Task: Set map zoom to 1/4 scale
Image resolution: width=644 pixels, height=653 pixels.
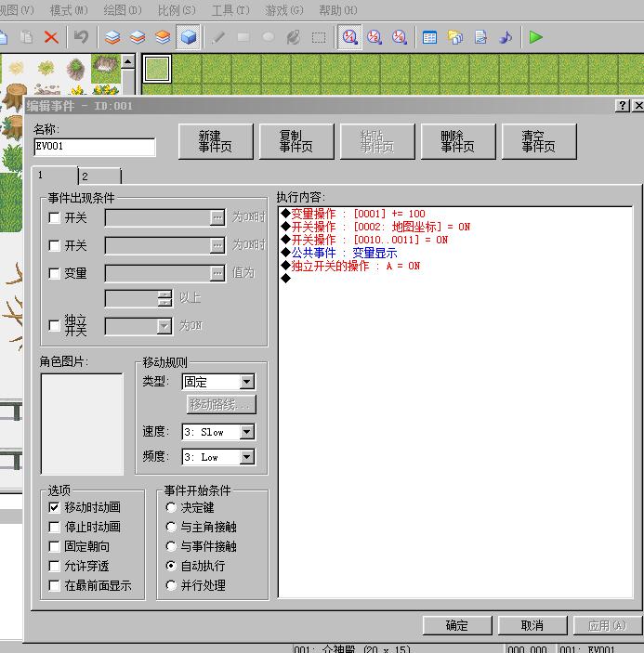Action: tap(399, 37)
